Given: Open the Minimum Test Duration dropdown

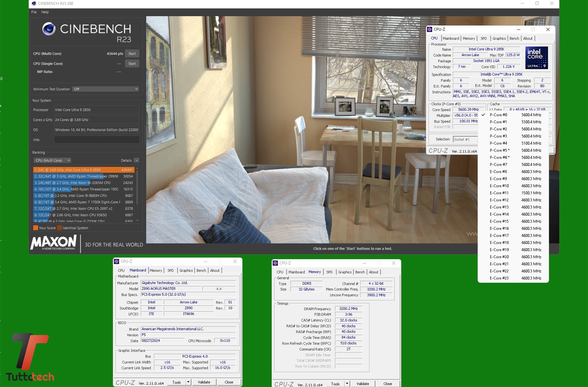Looking at the screenshot, I should 106,89.
